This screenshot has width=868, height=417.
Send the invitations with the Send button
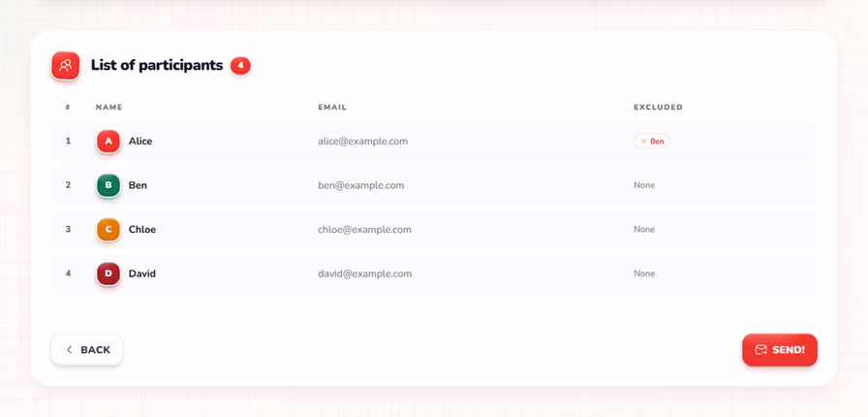tap(780, 350)
